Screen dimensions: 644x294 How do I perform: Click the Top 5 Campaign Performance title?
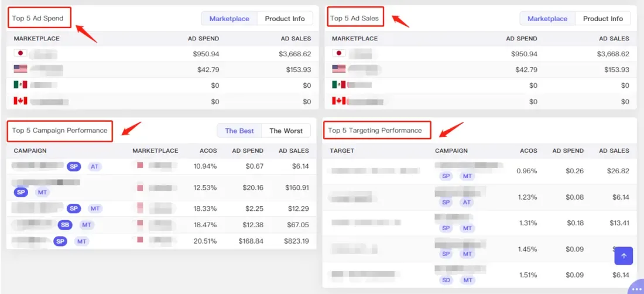[x=60, y=131]
